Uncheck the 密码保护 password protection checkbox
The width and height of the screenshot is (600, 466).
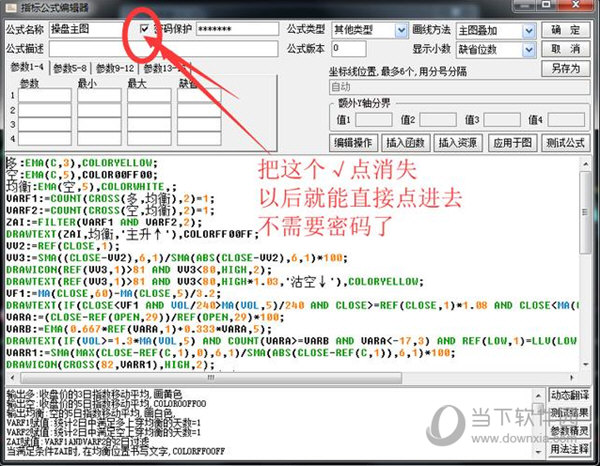point(146,29)
